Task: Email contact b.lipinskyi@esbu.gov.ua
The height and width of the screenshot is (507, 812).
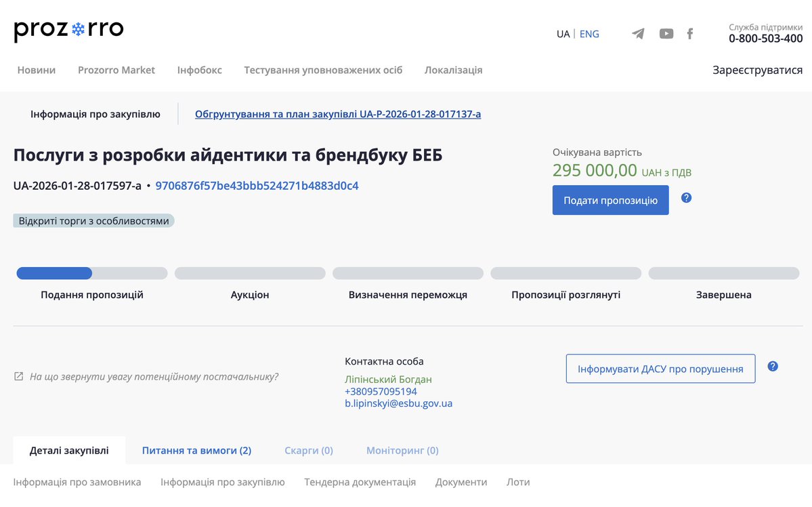Action: (400, 403)
